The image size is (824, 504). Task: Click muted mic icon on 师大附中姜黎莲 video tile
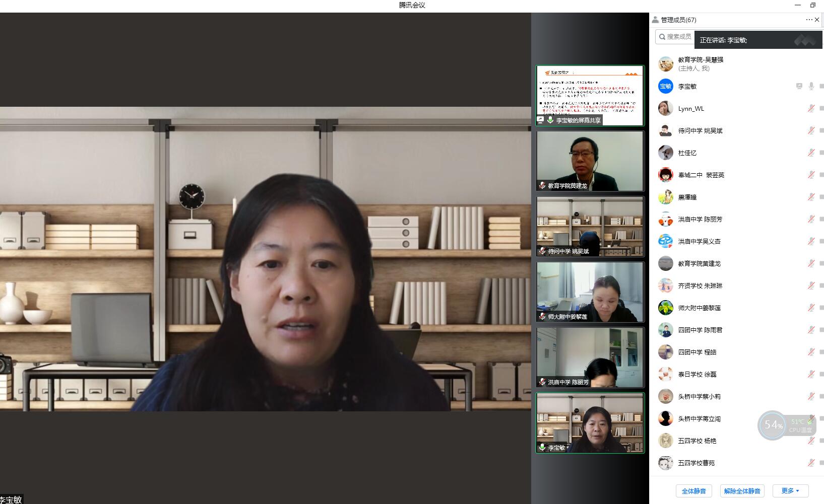542,316
